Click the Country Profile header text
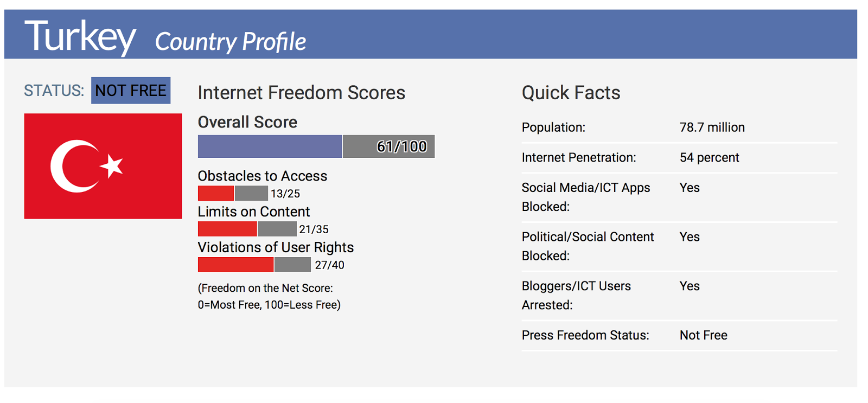The image size is (868, 403). 231,42
